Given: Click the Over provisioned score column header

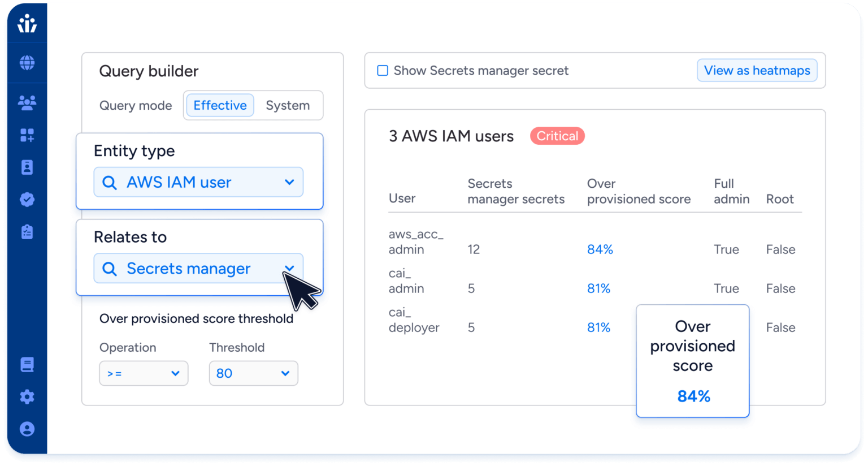Looking at the screenshot, I should coord(639,191).
